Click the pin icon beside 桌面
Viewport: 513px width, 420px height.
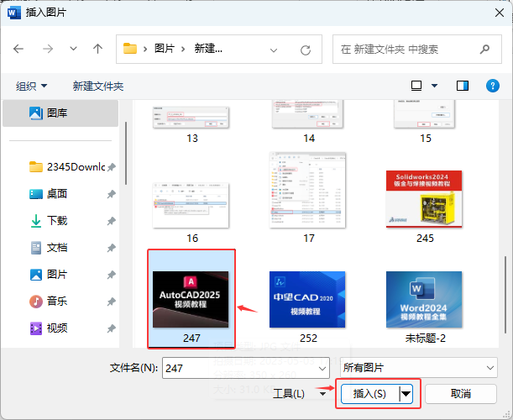pos(111,194)
